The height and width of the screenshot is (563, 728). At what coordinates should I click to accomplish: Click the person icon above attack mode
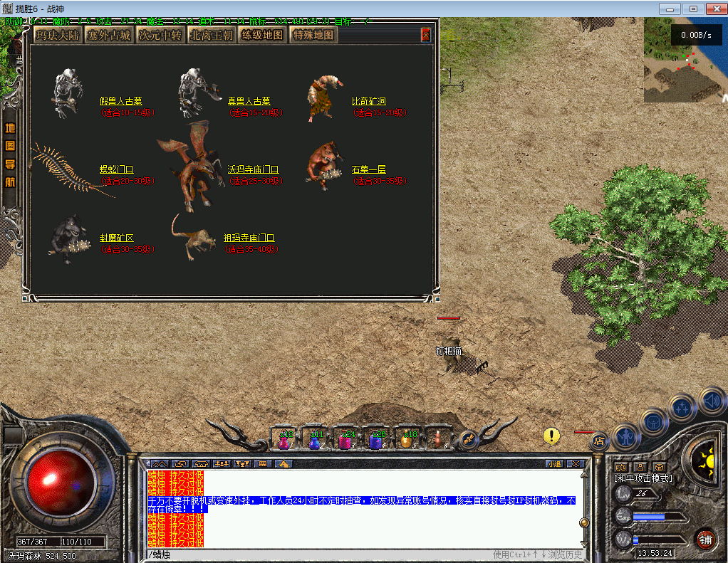coord(640,468)
